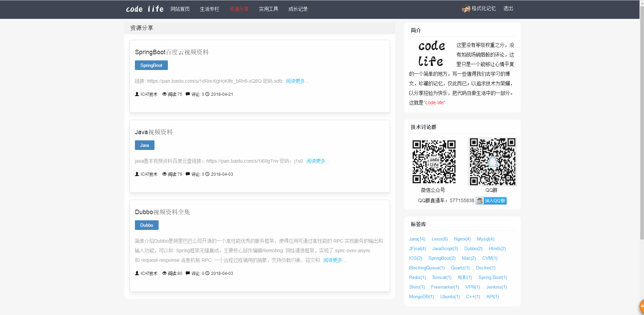Screen dimensions: 644x315
Task: Select Html5(2) tag
Action: point(497,248)
